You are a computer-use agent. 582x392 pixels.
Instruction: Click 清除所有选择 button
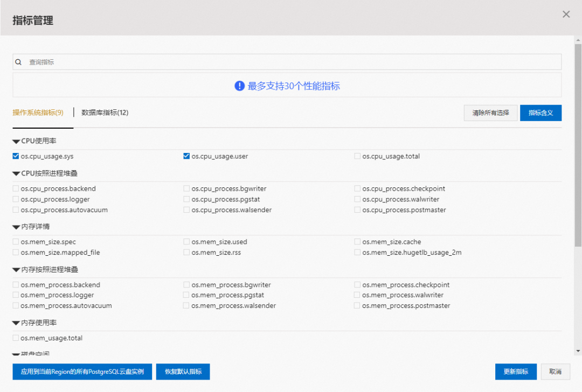coord(490,113)
